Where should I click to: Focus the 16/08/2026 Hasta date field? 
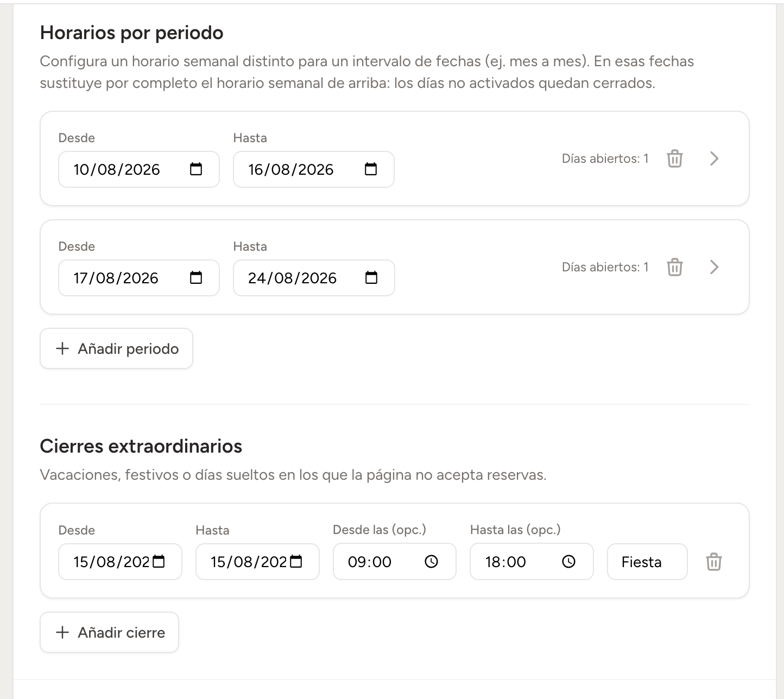(x=314, y=169)
